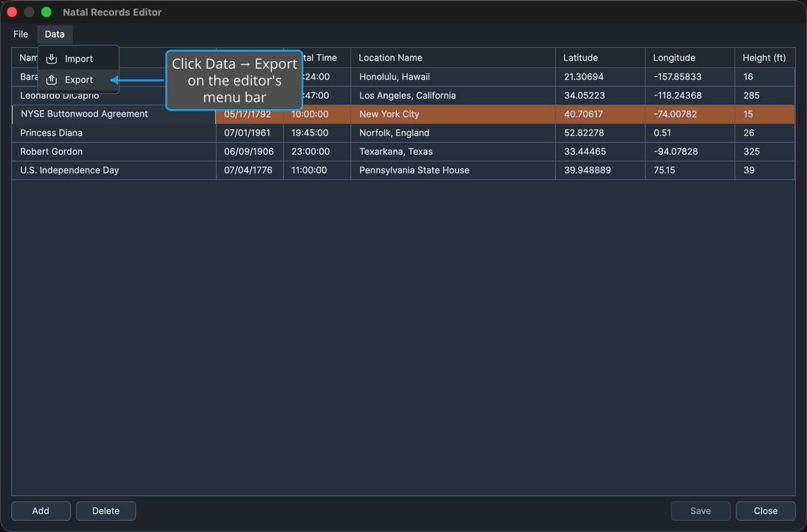Screen dimensions: 807x532
Task: Click the height value 39
Action: (x=765, y=170)
